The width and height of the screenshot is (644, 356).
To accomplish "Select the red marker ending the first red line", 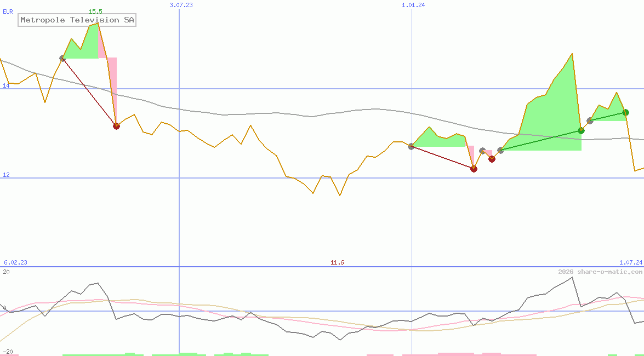I will [116, 126].
